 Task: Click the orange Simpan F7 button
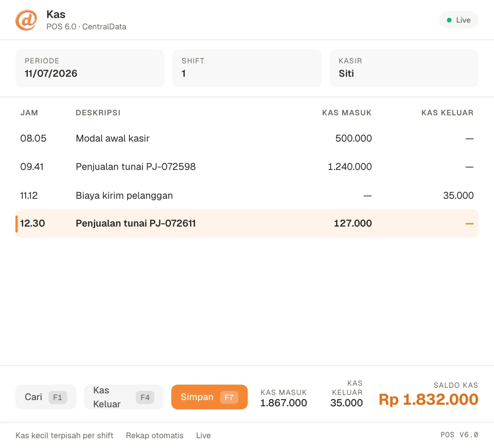pos(209,397)
